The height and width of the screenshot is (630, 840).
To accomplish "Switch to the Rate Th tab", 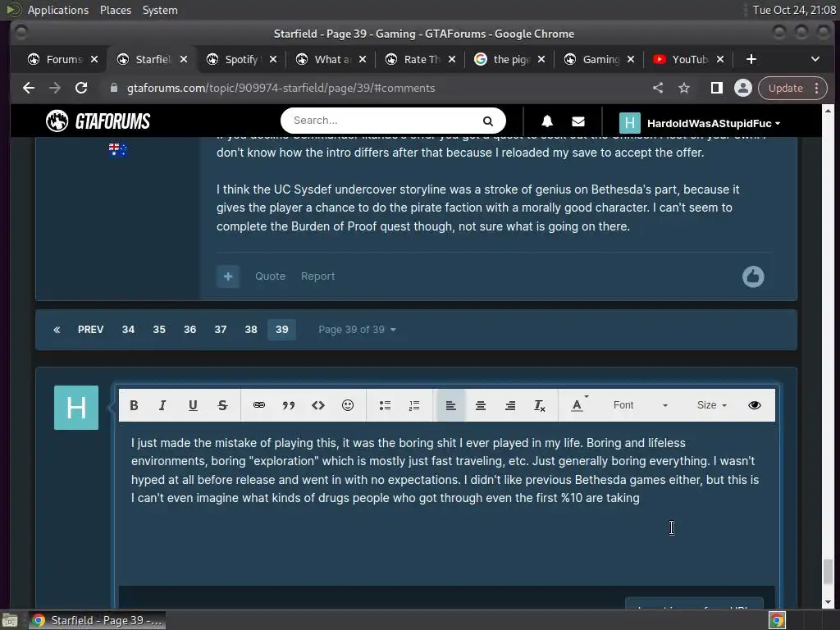I will coord(421,59).
